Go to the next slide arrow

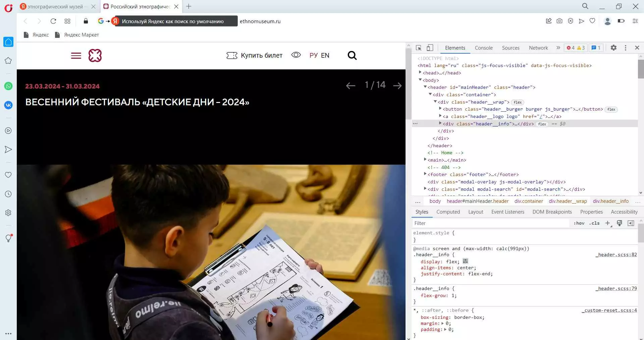point(397,86)
